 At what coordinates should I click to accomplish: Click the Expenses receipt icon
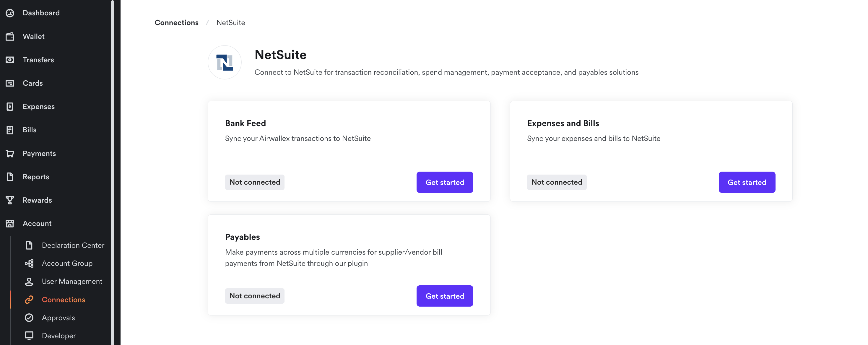(x=10, y=106)
